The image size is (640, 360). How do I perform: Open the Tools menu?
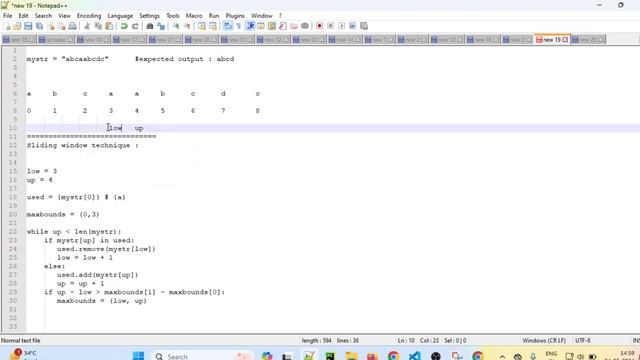[x=173, y=16]
